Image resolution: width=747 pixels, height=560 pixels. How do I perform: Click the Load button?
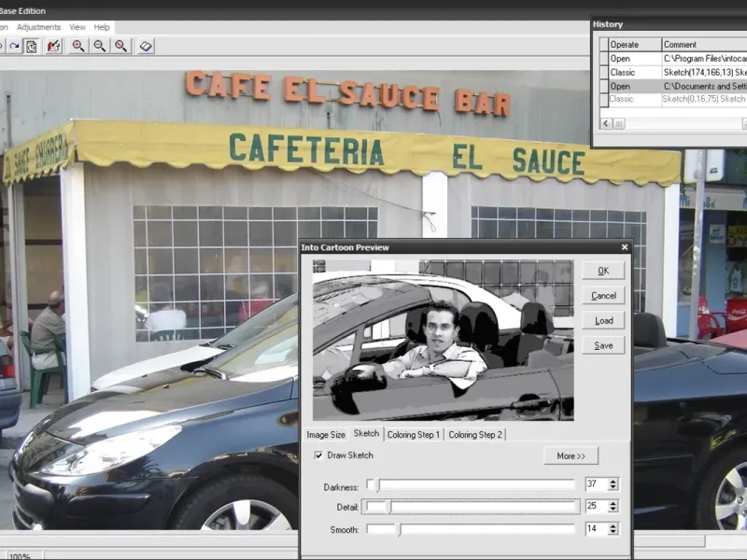pyautogui.click(x=603, y=320)
